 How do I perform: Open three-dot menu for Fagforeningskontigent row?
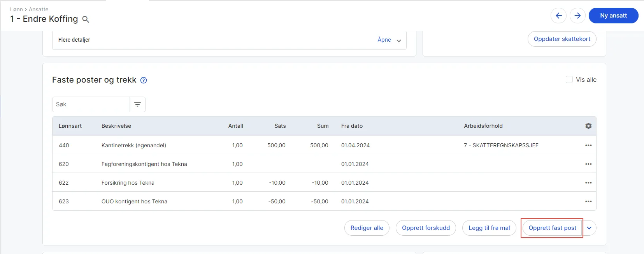[588, 164]
